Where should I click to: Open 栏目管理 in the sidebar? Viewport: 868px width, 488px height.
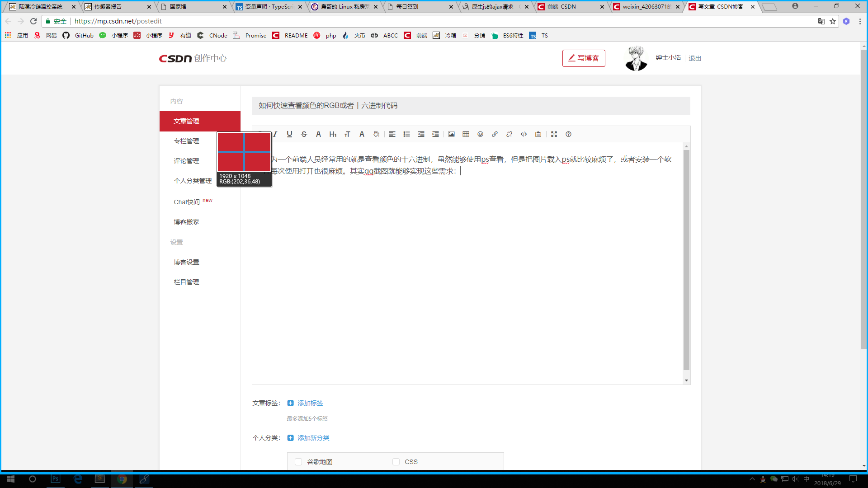186,282
